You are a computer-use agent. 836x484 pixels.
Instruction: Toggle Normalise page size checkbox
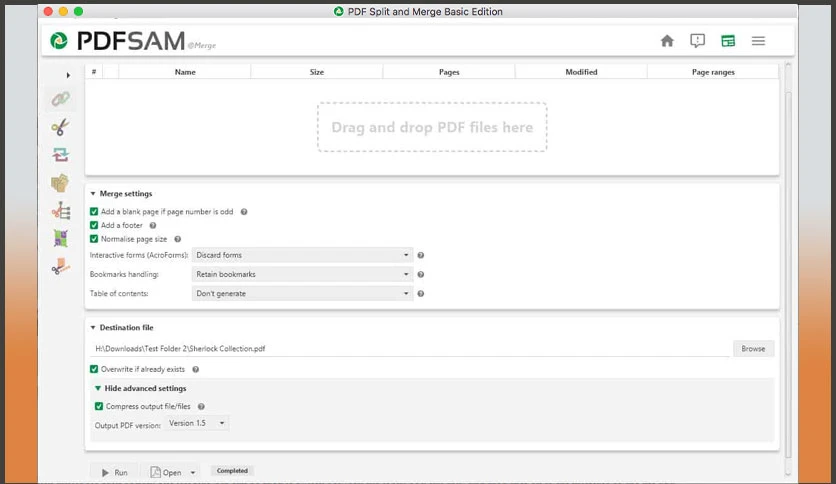(x=94, y=239)
